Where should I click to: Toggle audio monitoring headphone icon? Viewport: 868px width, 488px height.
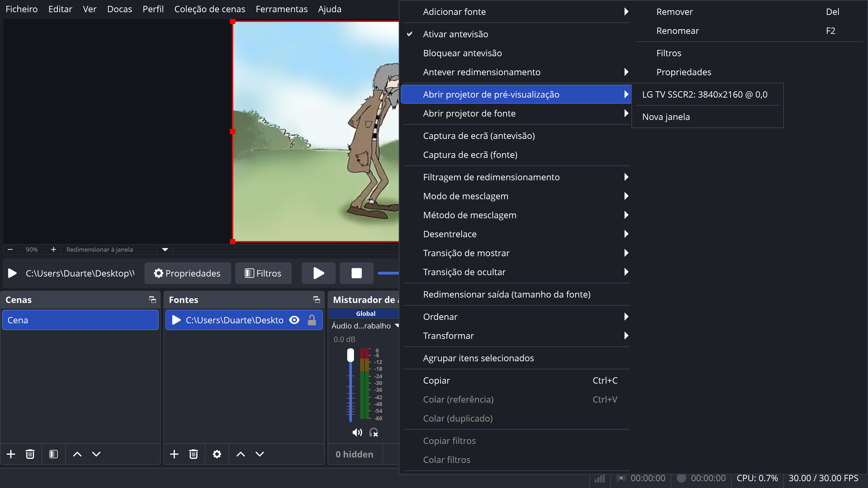[x=374, y=432]
